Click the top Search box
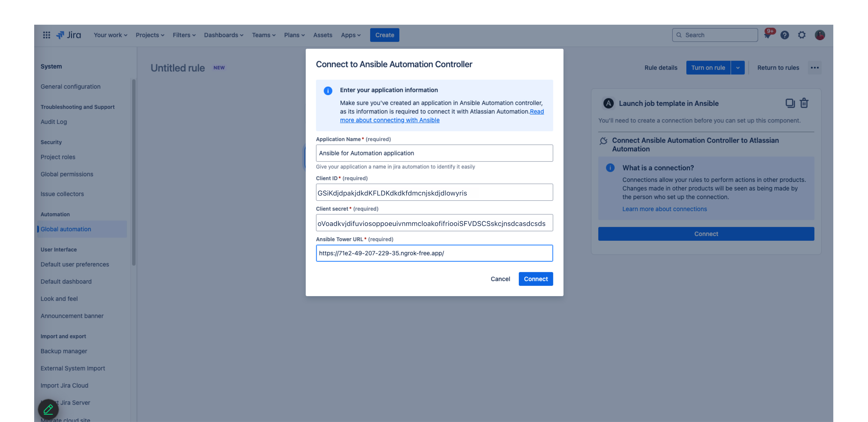The height and width of the screenshot is (422, 868). click(715, 35)
